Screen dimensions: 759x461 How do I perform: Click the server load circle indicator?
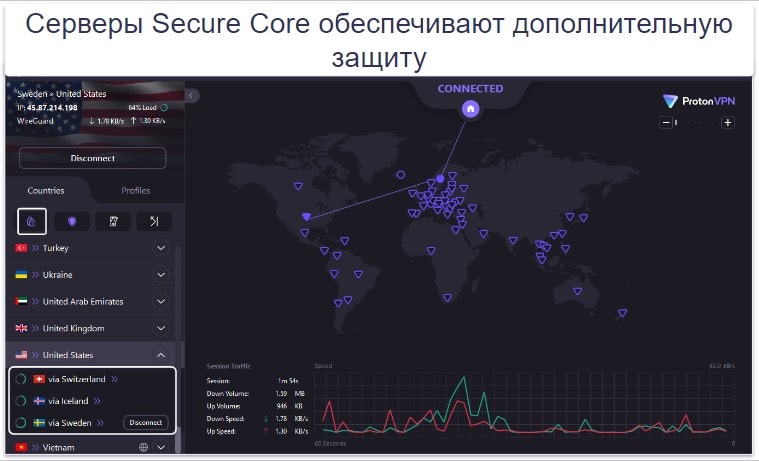164,108
